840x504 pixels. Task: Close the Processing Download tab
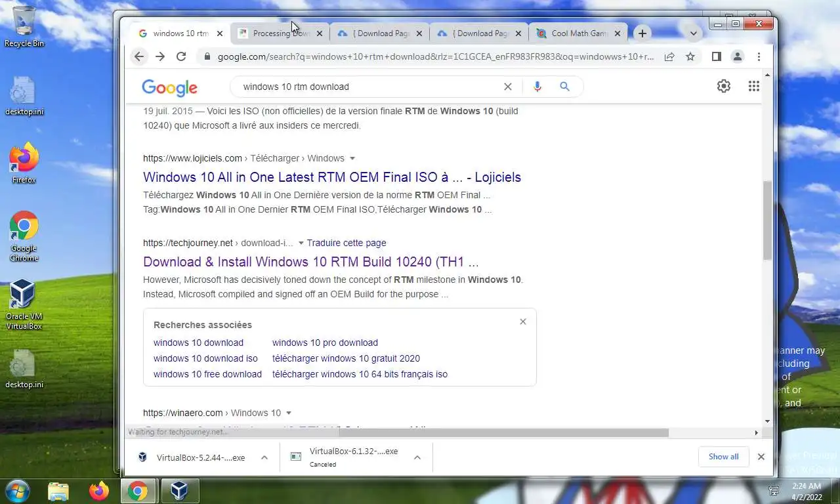point(320,33)
